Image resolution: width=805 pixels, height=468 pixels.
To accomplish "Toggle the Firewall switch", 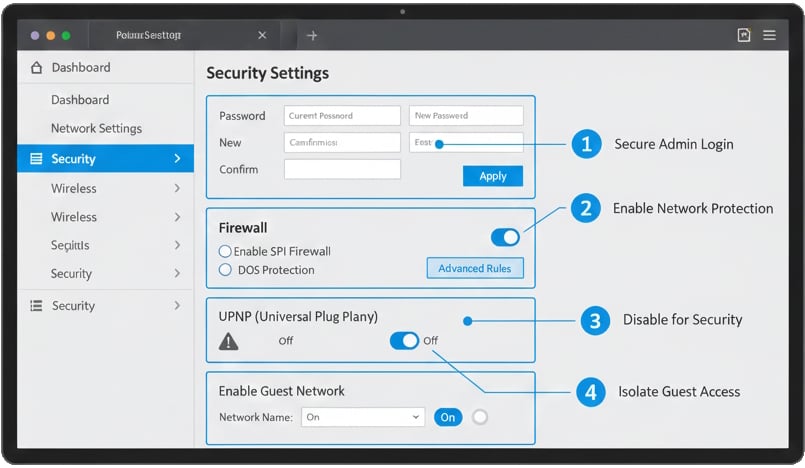I will click(x=505, y=237).
